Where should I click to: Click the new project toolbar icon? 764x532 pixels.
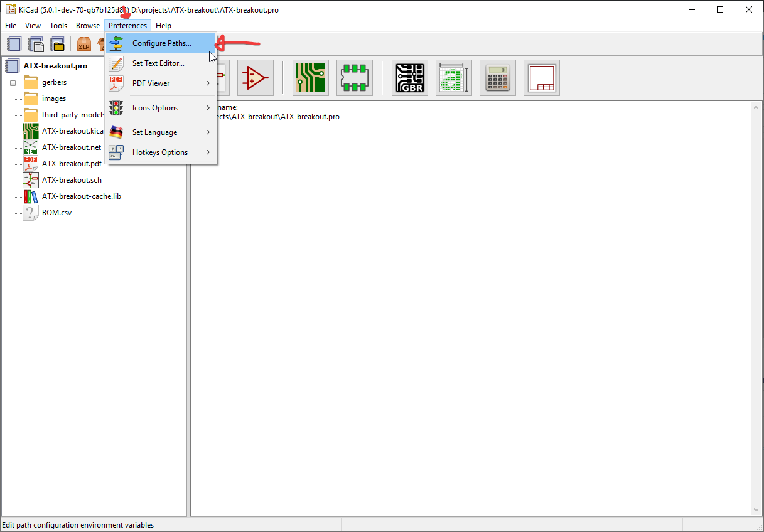point(14,44)
